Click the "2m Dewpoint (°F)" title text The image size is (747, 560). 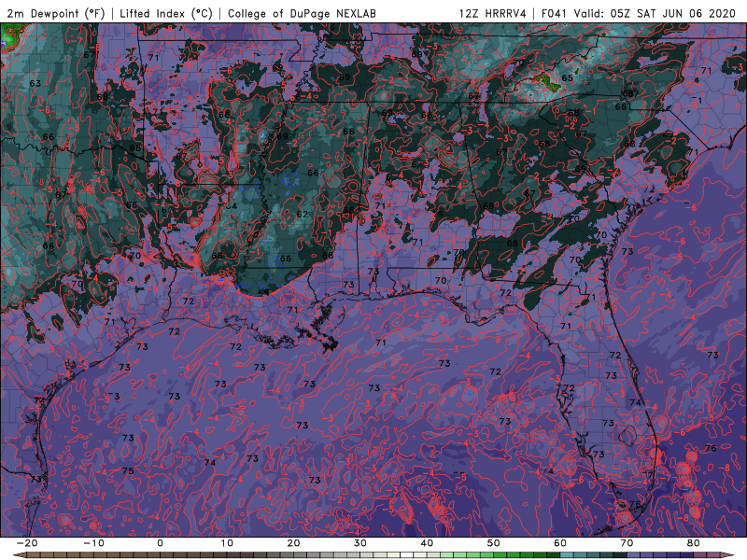coord(56,13)
